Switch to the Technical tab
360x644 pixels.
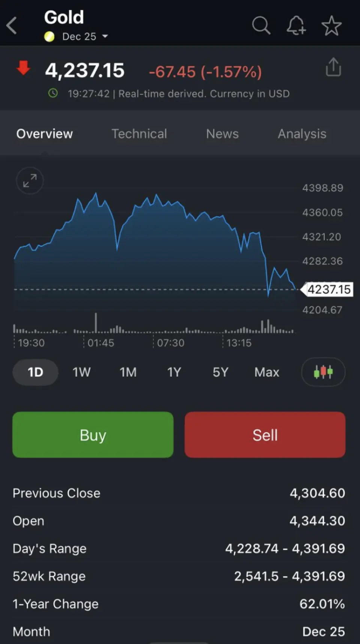coord(139,134)
